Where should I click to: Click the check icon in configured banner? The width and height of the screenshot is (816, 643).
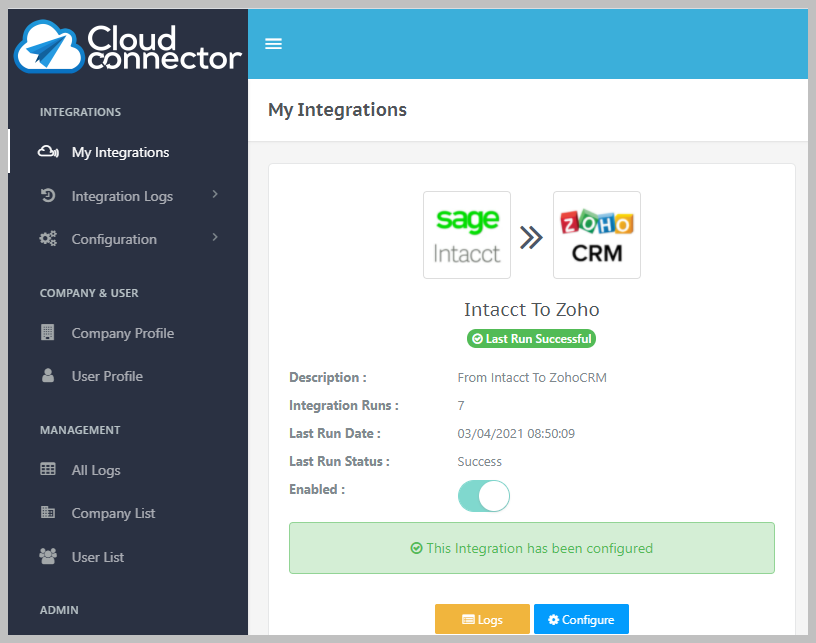[x=416, y=548]
